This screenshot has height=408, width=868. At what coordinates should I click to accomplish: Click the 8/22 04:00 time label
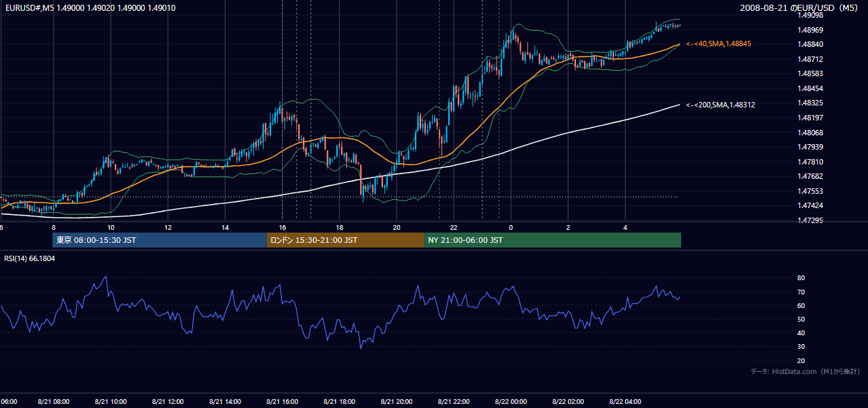(625, 402)
